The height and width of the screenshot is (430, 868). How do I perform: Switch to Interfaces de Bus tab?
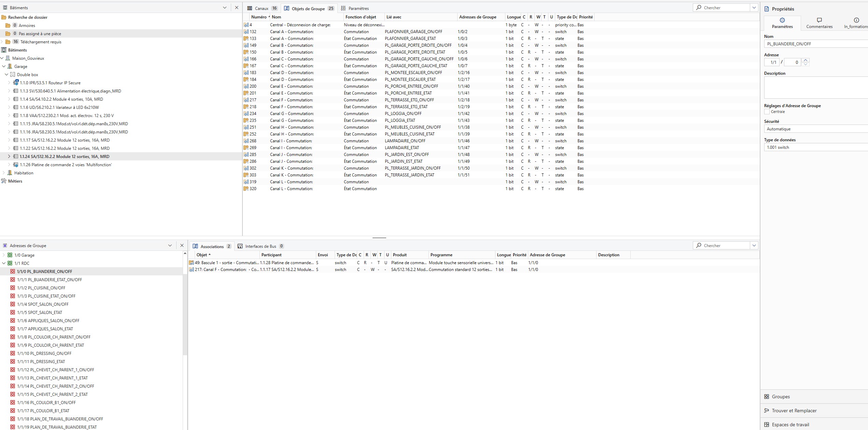point(260,246)
